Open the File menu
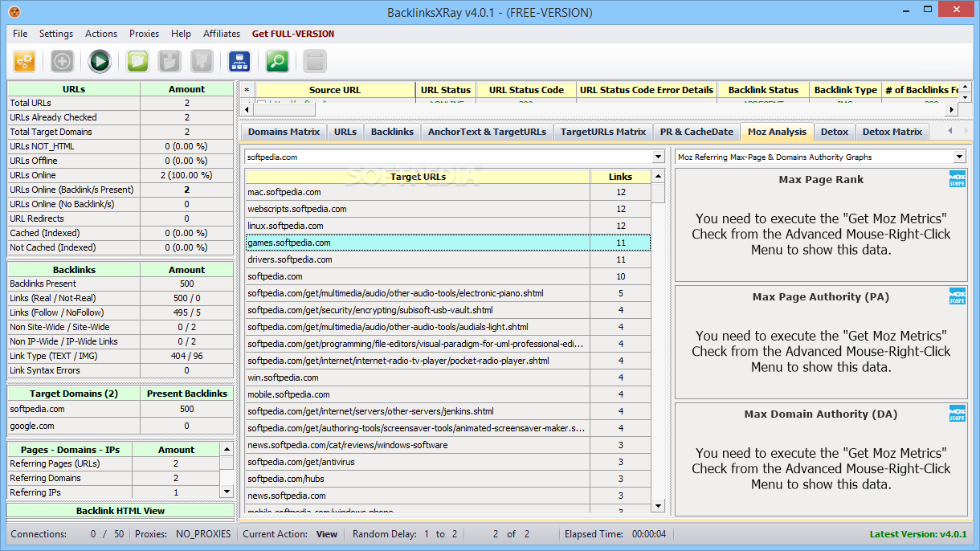The width and height of the screenshot is (980, 551). pos(20,34)
